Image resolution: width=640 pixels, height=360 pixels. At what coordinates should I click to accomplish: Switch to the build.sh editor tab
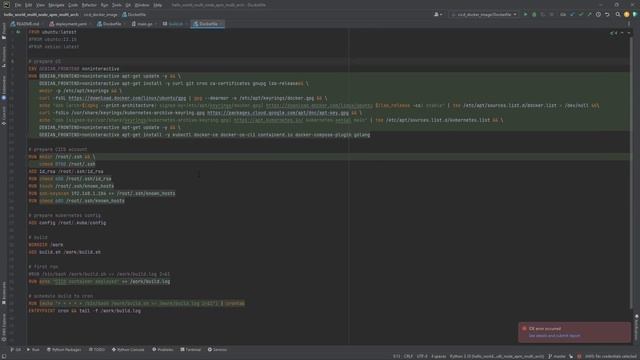[x=173, y=24]
